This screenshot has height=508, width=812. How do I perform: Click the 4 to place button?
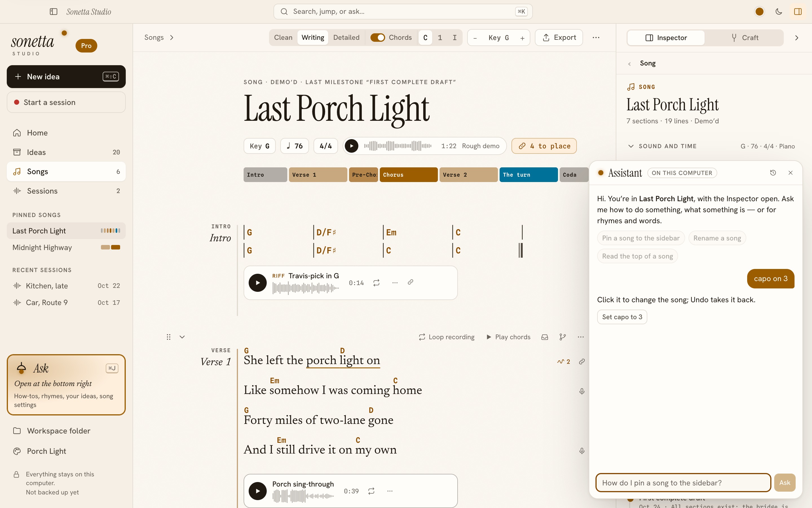544,146
